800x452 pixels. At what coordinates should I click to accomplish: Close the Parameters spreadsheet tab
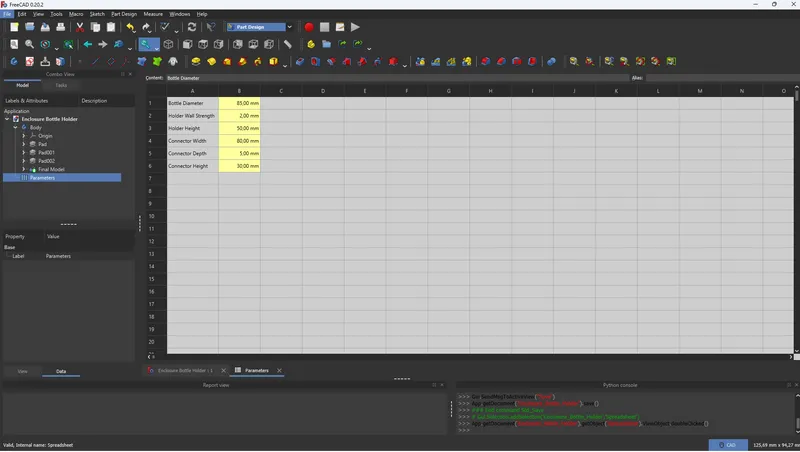[279, 371]
